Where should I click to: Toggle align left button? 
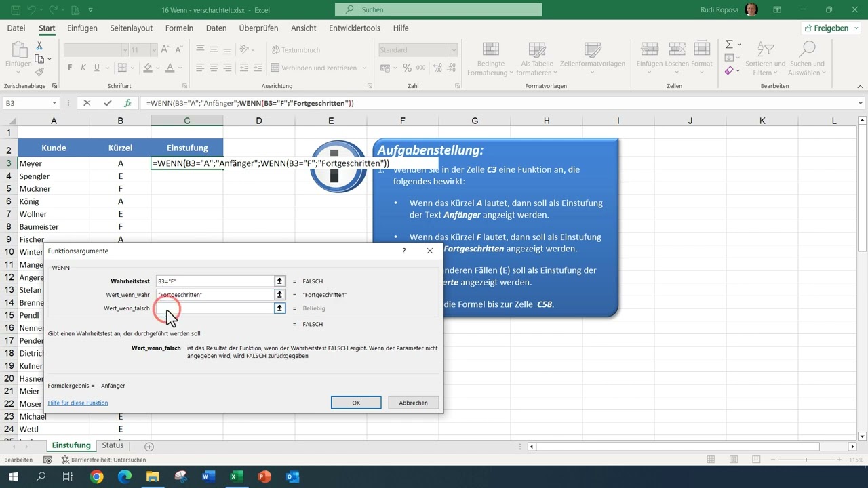pyautogui.click(x=200, y=68)
